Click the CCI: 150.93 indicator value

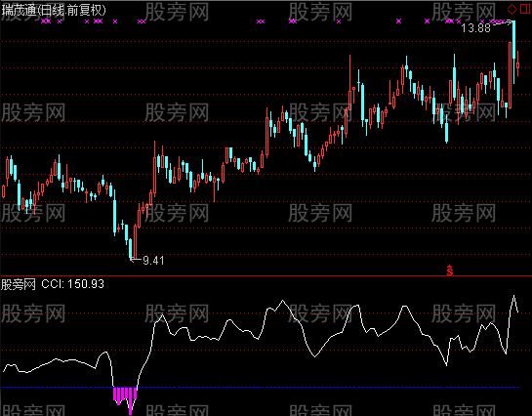[x=72, y=284]
